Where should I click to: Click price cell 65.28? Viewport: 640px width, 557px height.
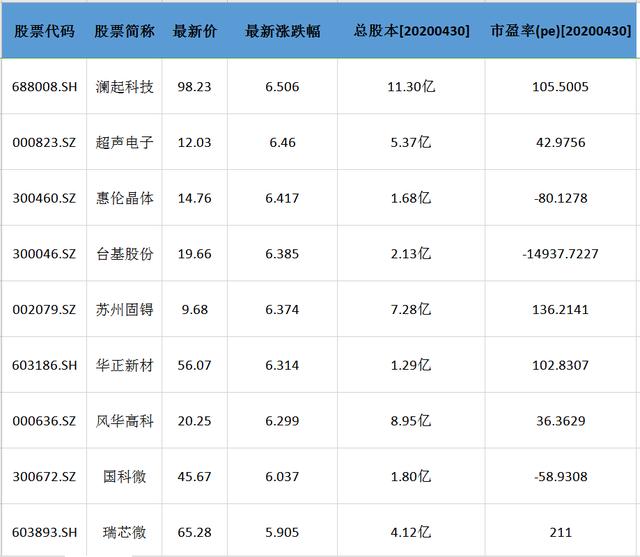tap(195, 532)
